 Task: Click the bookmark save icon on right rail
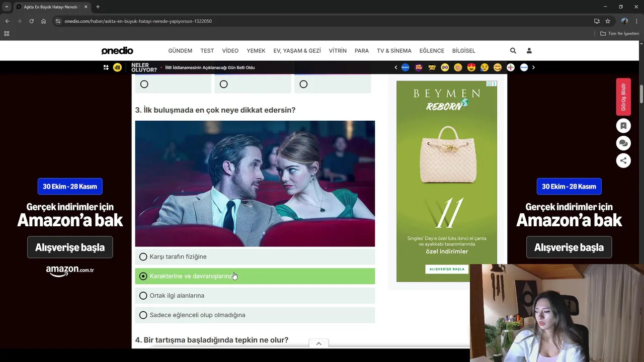tap(623, 126)
